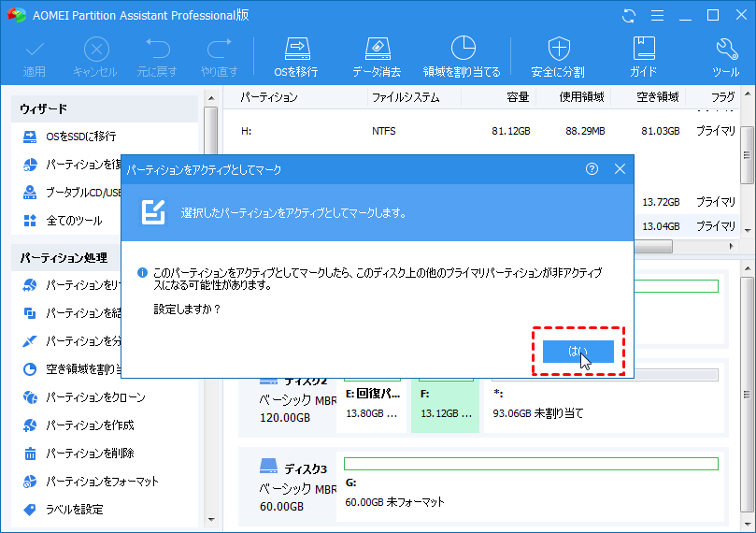Open OSを移行 tool

coord(296,58)
